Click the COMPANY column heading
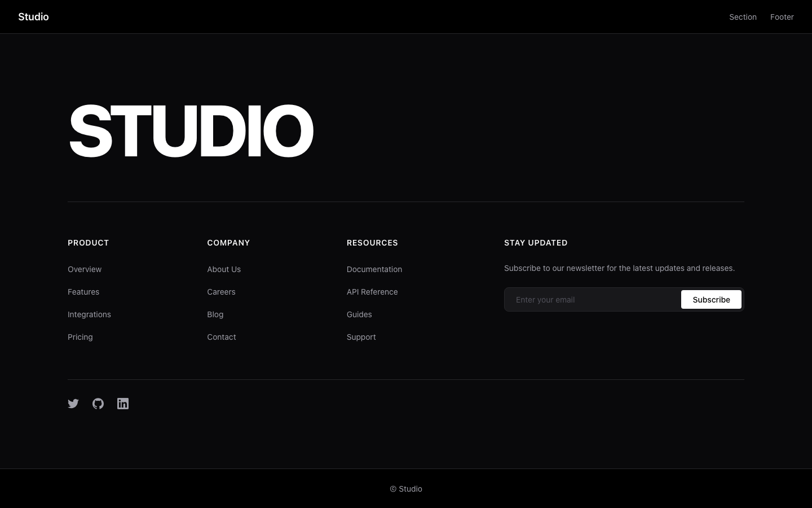 click(x=228, y=243)
